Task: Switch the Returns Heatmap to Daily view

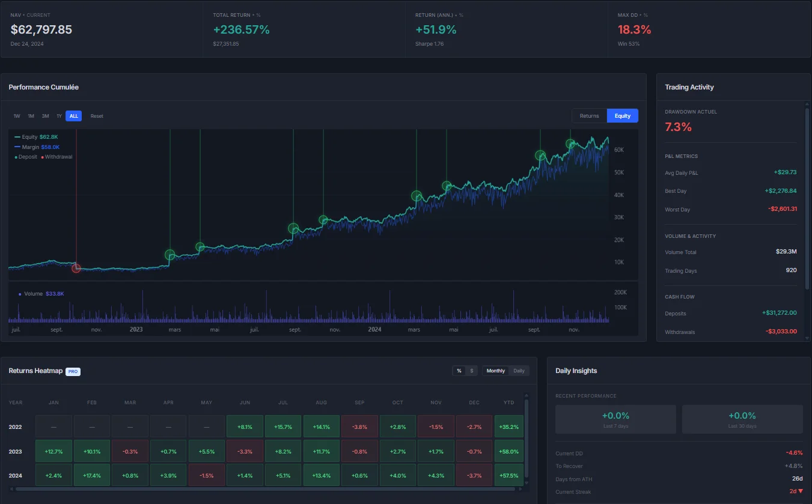Action: coord(518,371)
